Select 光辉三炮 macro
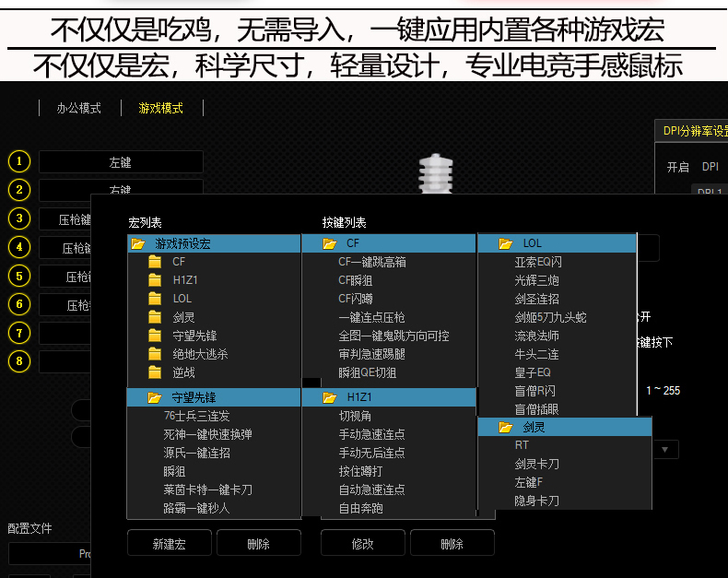Screen dimensions: 728x578 click(x=536, y=280)
